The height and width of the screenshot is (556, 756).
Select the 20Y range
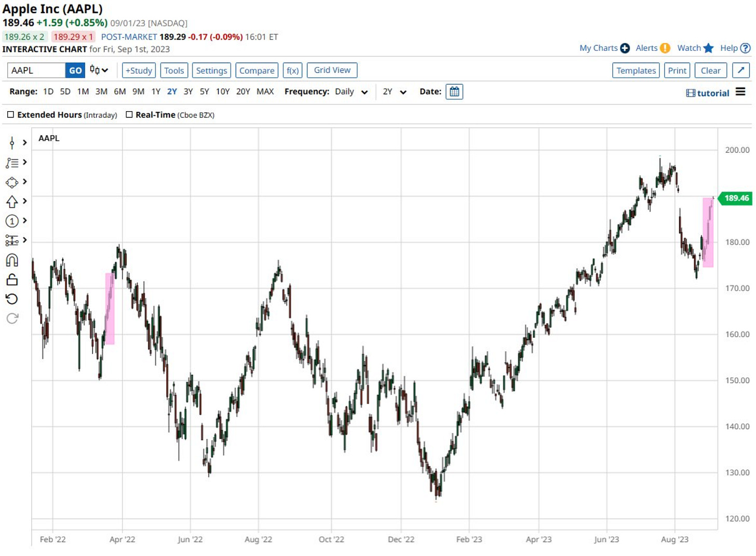coord(243,91)
